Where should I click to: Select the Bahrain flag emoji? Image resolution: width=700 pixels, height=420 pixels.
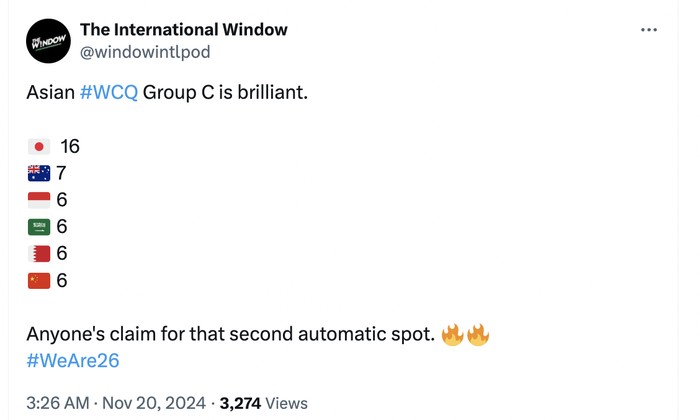click(x=39, y=254)
